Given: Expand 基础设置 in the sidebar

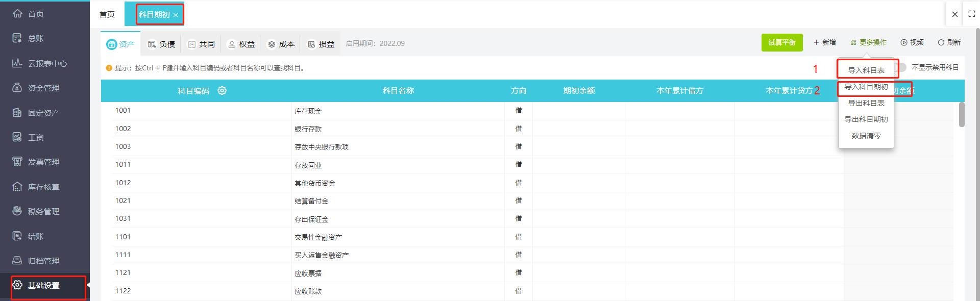Looking at the screenshot, I should point(43,286).
